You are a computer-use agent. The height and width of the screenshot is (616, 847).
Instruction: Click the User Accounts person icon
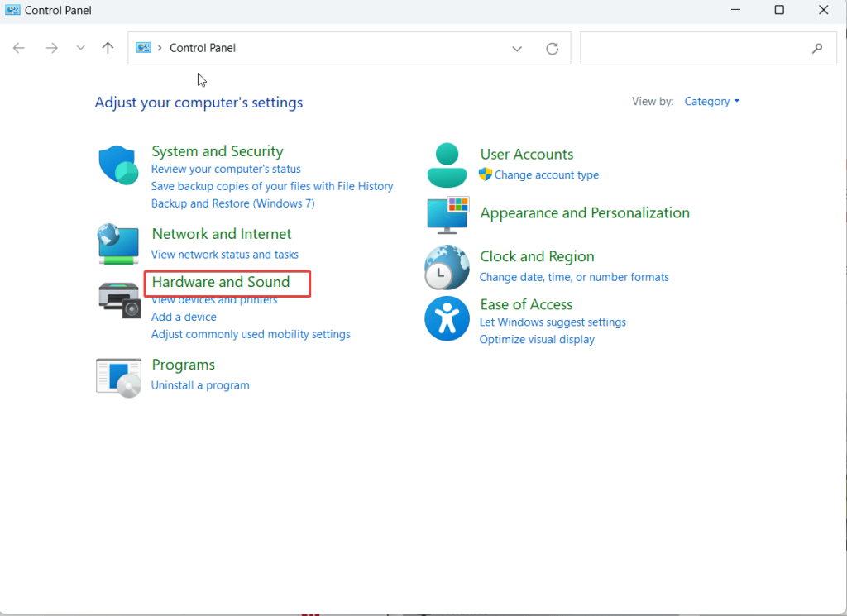447,165
